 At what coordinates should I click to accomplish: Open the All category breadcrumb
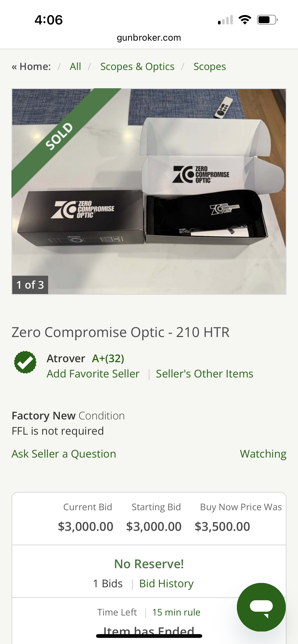75,67
